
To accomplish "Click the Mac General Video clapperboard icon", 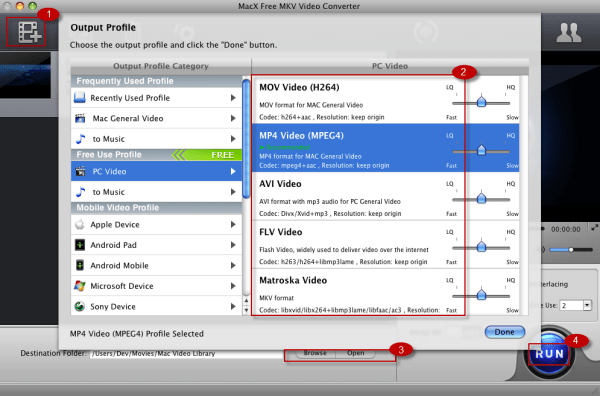I will [x=80, y=118].
